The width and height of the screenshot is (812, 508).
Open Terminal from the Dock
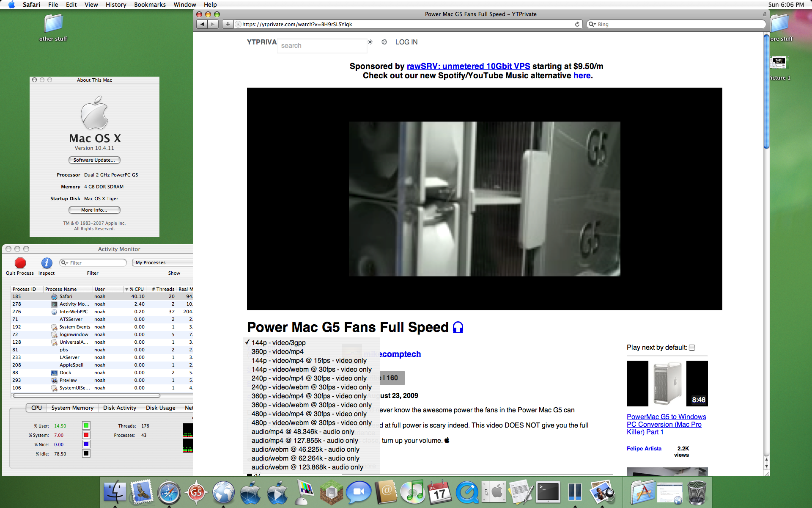click(548, 492)
